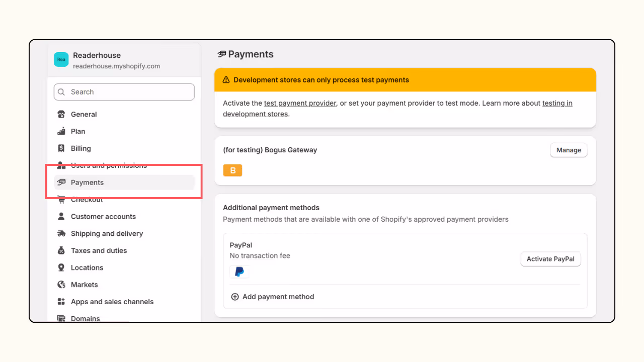Click the search magnifier icon
644x362 pixels.
61,92
